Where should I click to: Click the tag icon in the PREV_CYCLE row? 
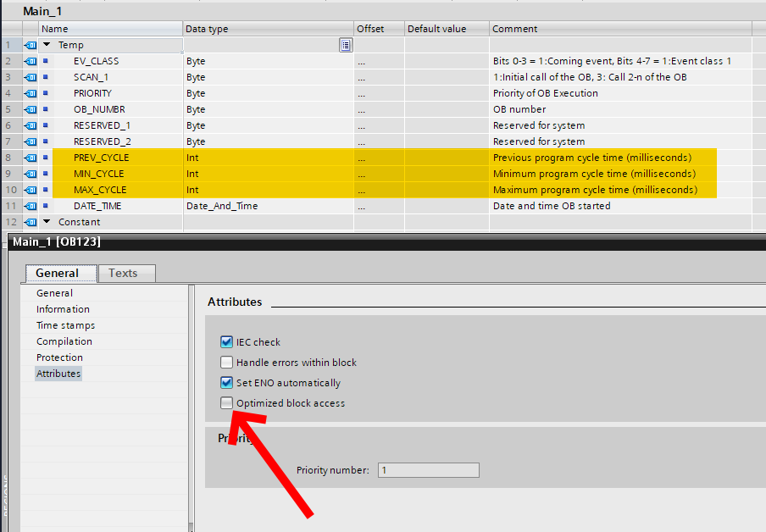pos(31,158)
